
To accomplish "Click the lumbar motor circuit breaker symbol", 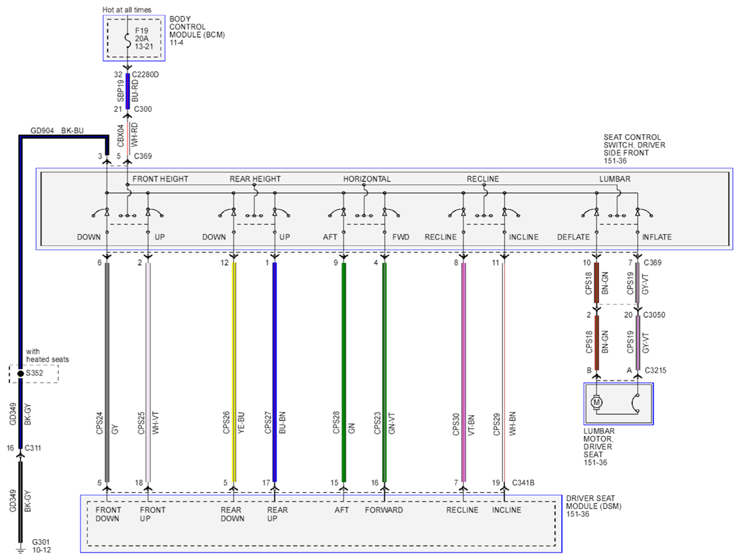I will tap(636, 403).
